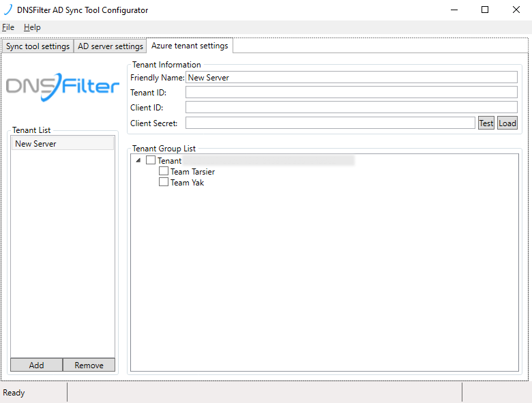The height and width of the screenshot is (403, 532).
Task: Click the Remove tenant button
Action: (89, 365)
